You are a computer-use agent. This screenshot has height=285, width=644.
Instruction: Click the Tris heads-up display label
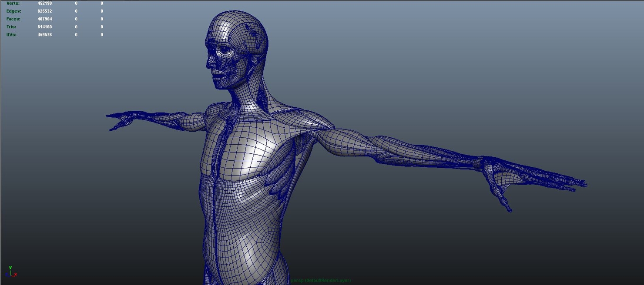(x=10, y=27)
